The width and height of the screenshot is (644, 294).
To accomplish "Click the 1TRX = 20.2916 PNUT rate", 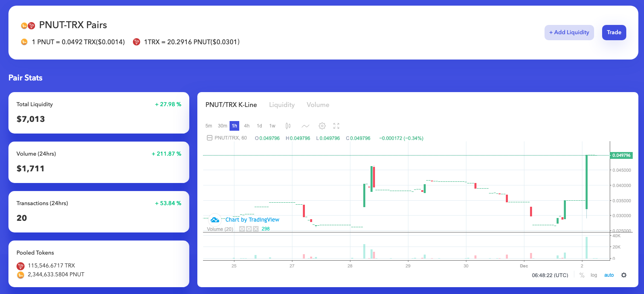I will pyautogui.click(x=192, y=42).
